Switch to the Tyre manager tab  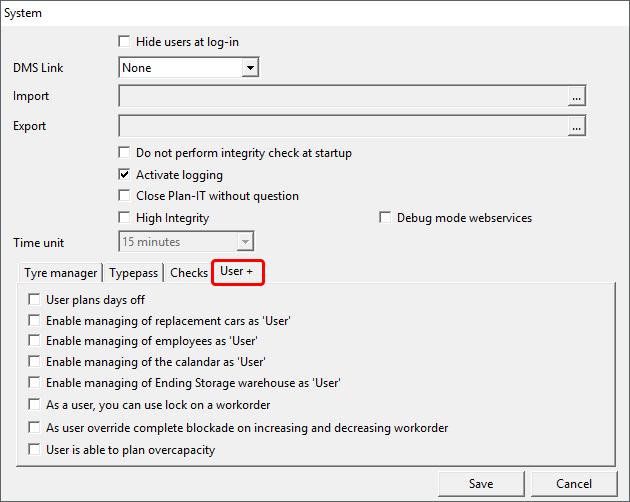click(x=61, y=273)
